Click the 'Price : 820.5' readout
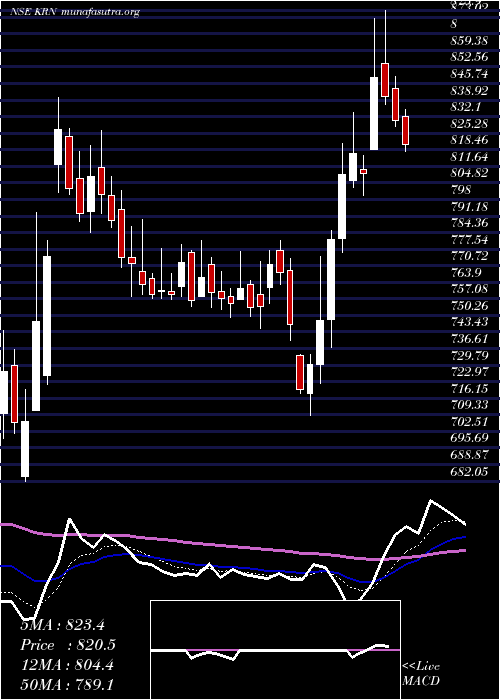The width and height of the screenshot is (500, 700). click(x=68, y=645)
